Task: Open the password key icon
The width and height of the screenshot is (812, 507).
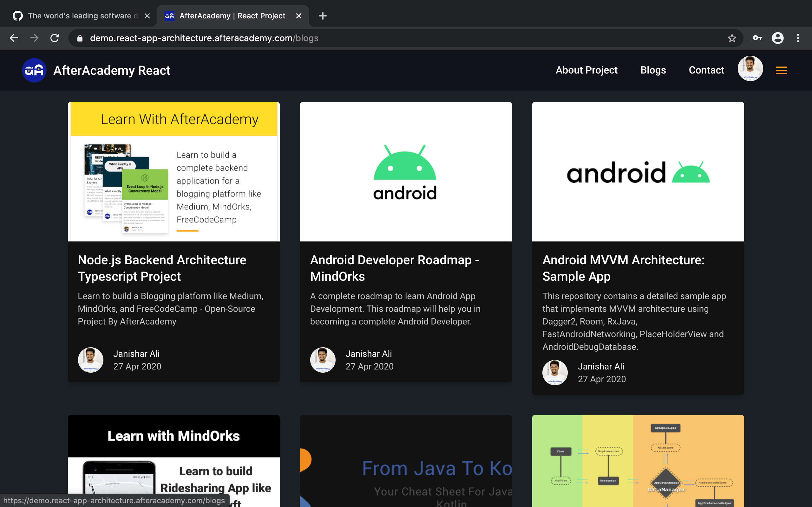Action: pyautogui.click(x=757, y=38)
